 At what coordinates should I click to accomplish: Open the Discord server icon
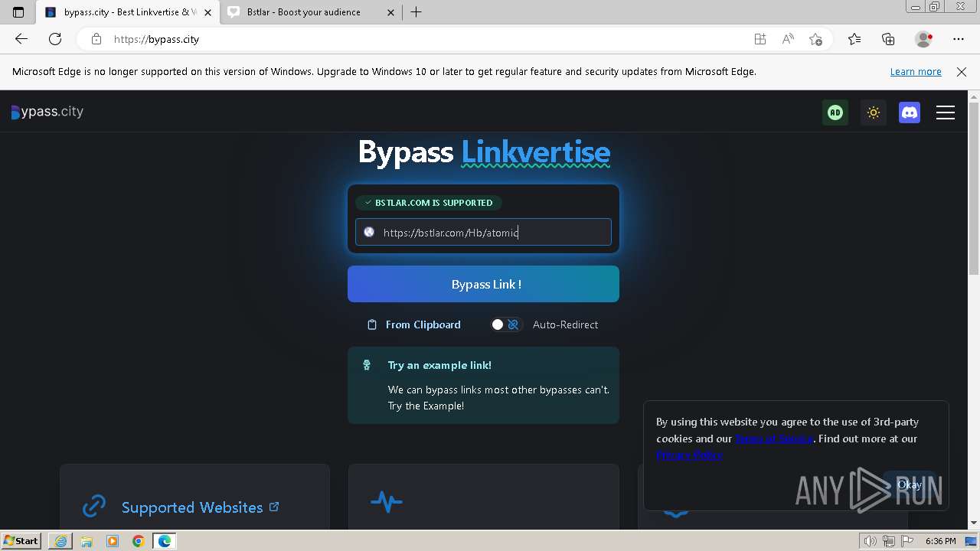point(910,112)
